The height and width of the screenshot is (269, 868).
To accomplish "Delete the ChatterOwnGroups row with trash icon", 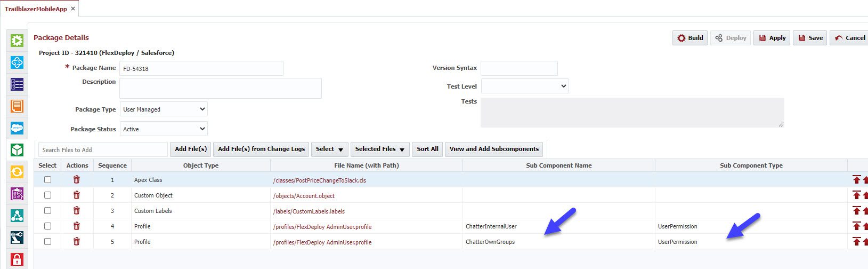I will pos(77,242).
